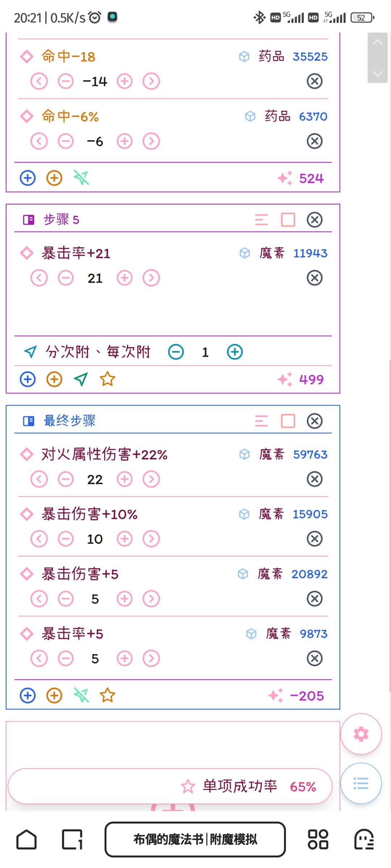
Task: Toggle the crossed-out arrow icon in final step footer
Action: (x=81, y=695)
